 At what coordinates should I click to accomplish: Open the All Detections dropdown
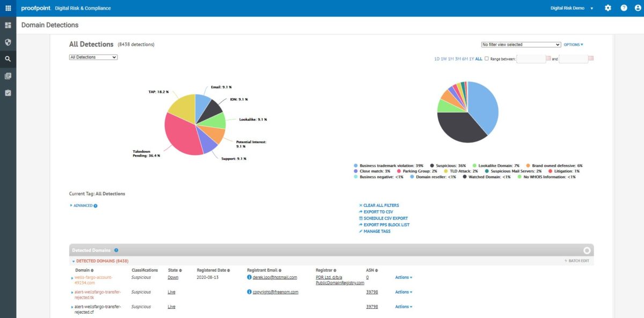tap(93, 57)
